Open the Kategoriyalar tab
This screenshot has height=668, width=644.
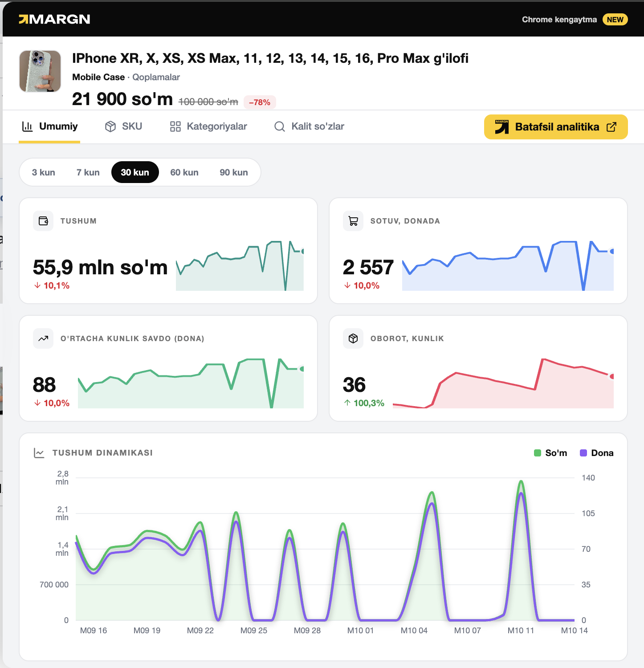click(208, 126)
